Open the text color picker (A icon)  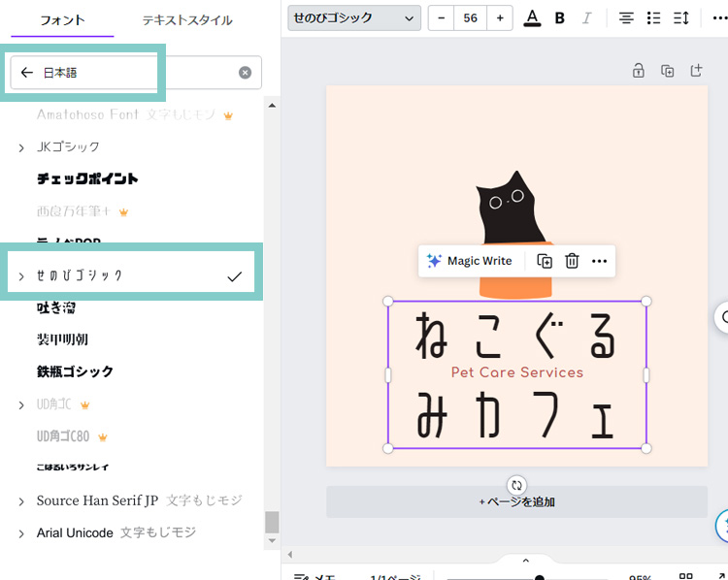point(532,18)
